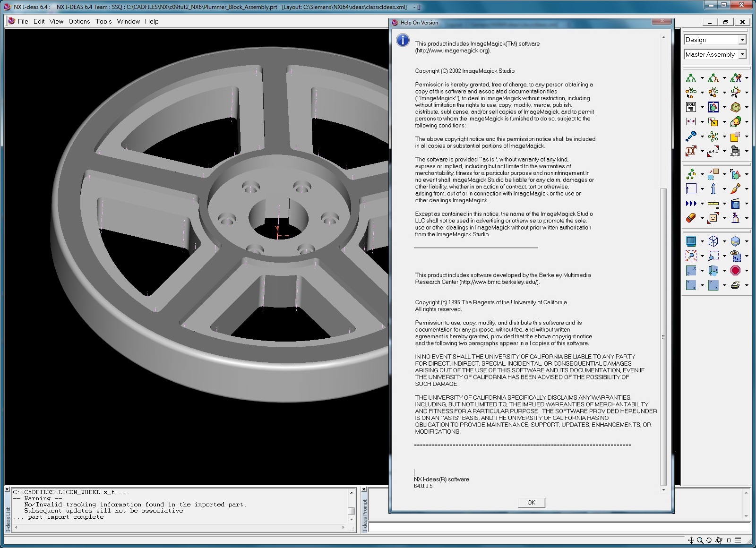Click the star network nodes icon
The image size is (756, 548).
click(713, 137)
